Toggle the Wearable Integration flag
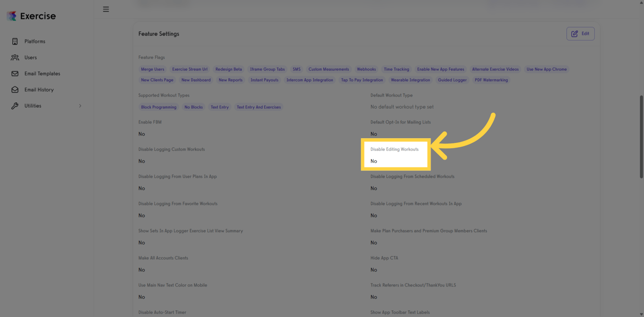 [411, 80]
